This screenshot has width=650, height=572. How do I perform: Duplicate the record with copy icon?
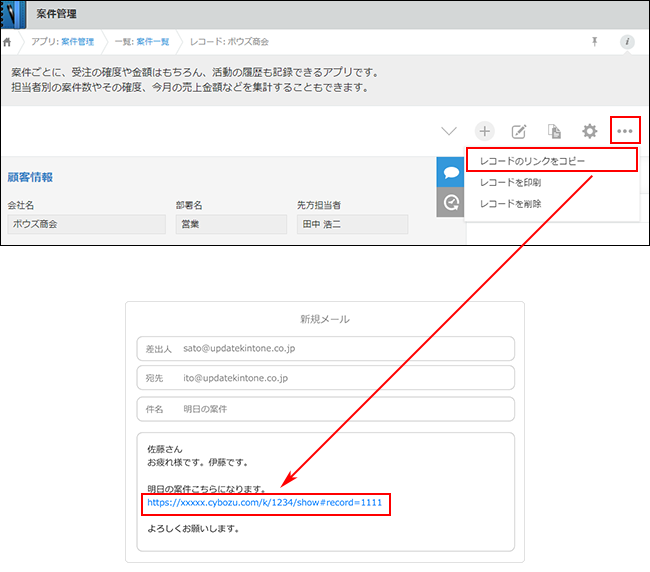[554, 131]
